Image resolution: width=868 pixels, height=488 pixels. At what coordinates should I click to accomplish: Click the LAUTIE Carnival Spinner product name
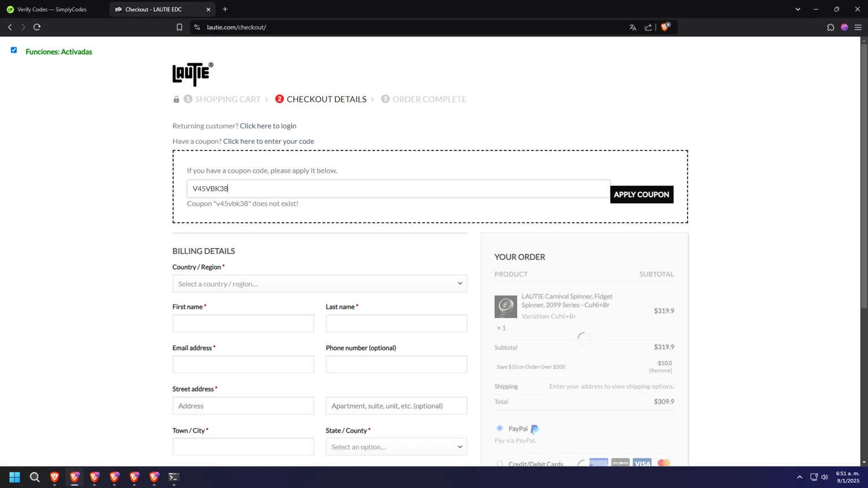pyautogui.click(x=567, y=301)
